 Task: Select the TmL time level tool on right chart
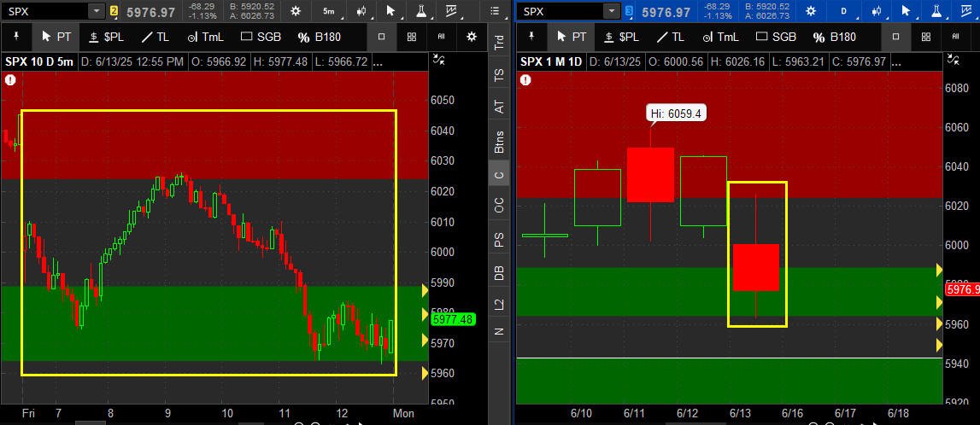click(x=720, y=37)
